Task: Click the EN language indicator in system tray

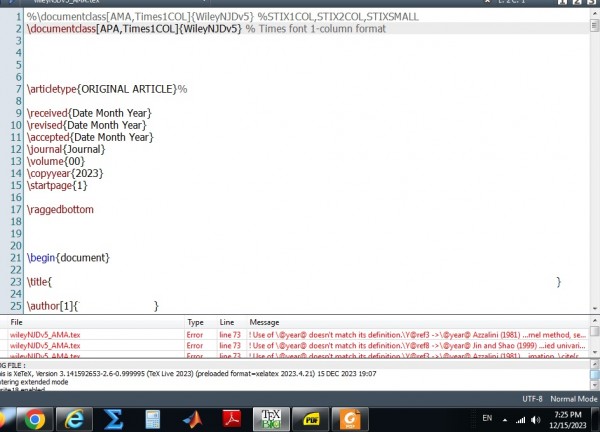Action: (x=488, y=415)
